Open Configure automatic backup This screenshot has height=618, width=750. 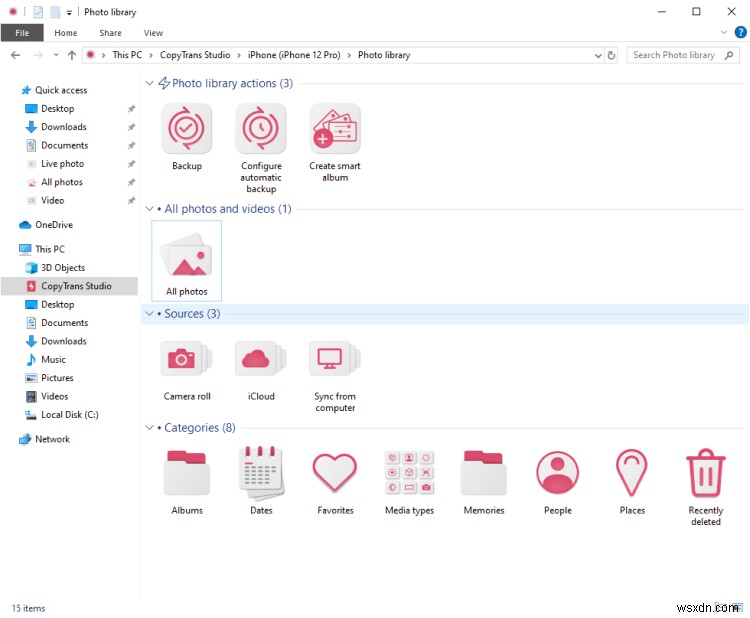click(261, 128)
